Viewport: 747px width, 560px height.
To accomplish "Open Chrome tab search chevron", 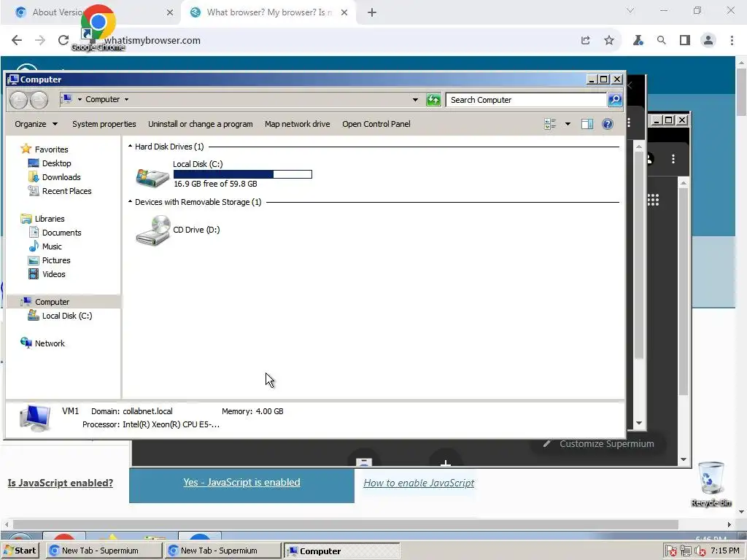I will [630, 10].
